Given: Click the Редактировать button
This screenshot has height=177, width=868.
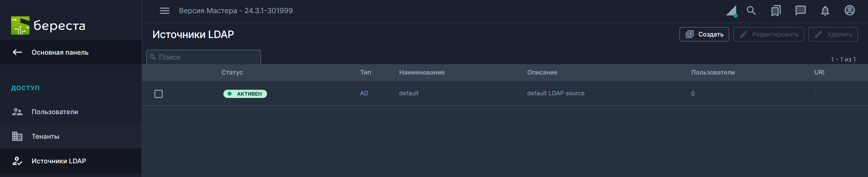Looking at the screenshot, I should [768, 34].
